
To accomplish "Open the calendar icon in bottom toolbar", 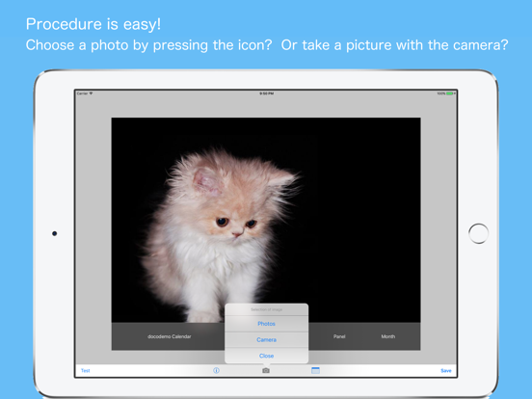I will (315, 370).
